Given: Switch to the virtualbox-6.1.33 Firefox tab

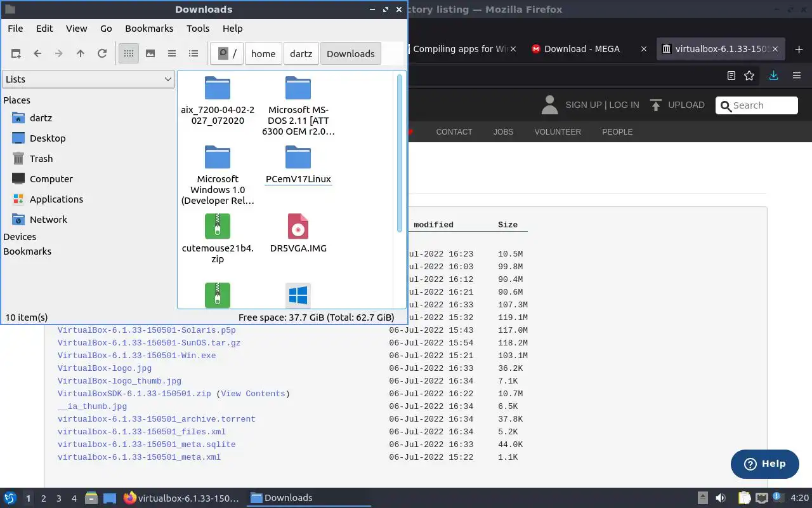Looking at the screenshot, I should point(721,49).
